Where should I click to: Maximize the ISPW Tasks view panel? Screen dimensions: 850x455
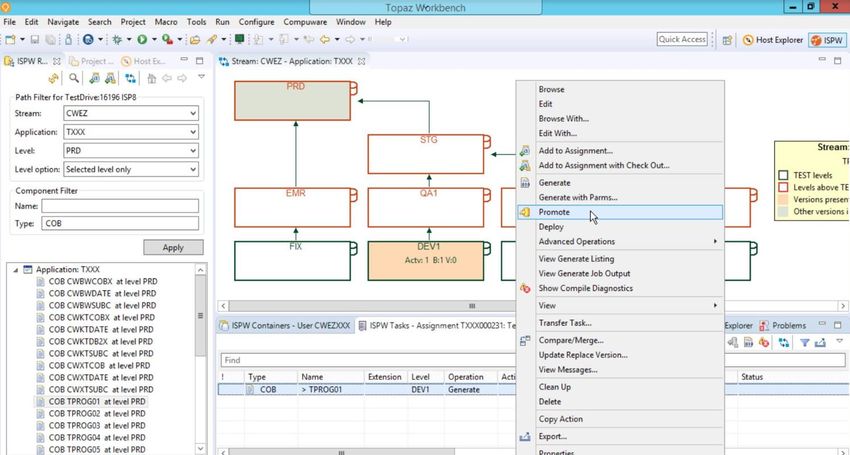tap(838, 325)
